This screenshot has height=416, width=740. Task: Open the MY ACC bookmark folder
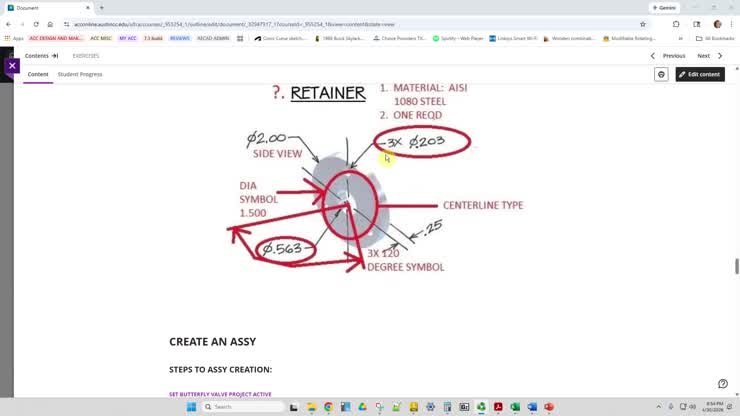[127, 38]
